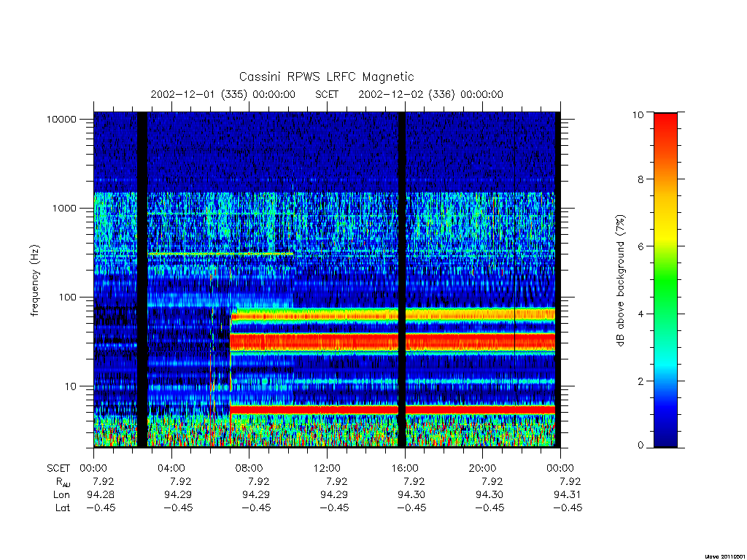Viewport: 747px width, 560px height.
Task: Click the "10" label on the frequency axis
Action: (x=71, y=386)
